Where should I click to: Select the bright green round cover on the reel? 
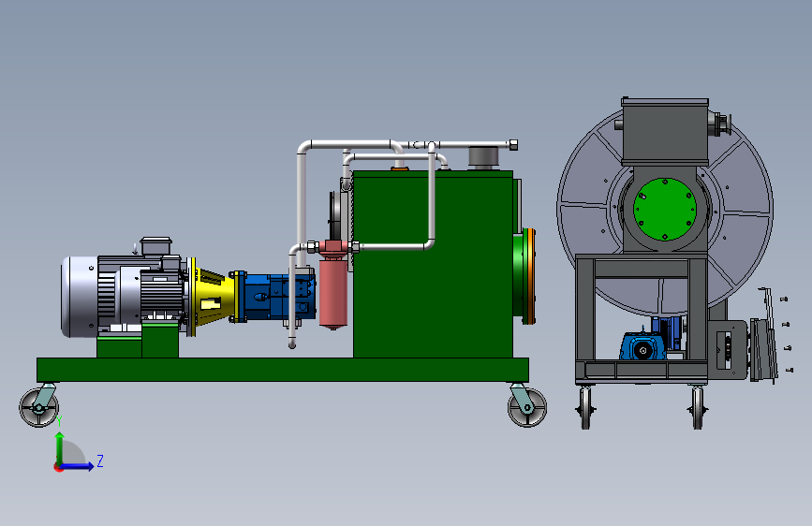coord(664,209)
